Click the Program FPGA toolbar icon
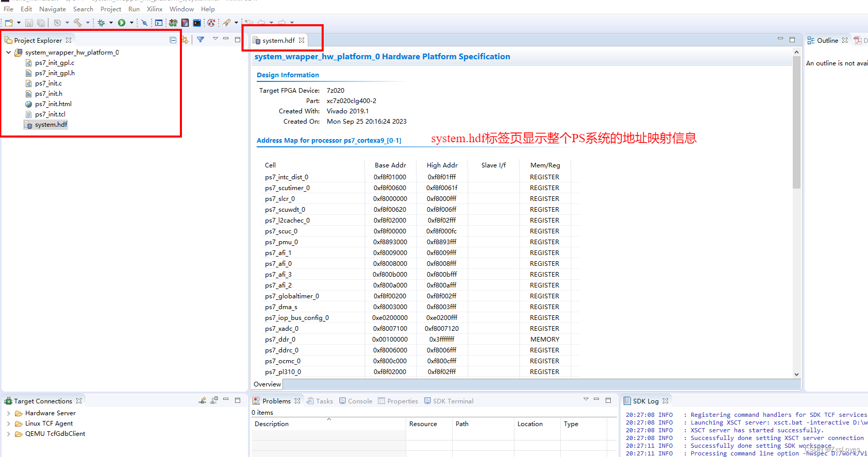Viewport: 868px width, 457px height. tap(173, 23)
